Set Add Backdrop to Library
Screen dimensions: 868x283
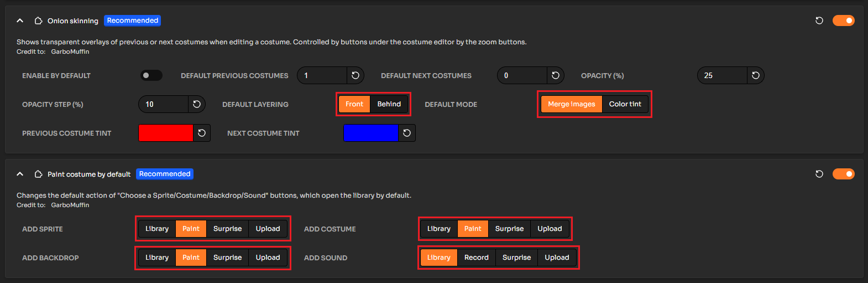157,258
